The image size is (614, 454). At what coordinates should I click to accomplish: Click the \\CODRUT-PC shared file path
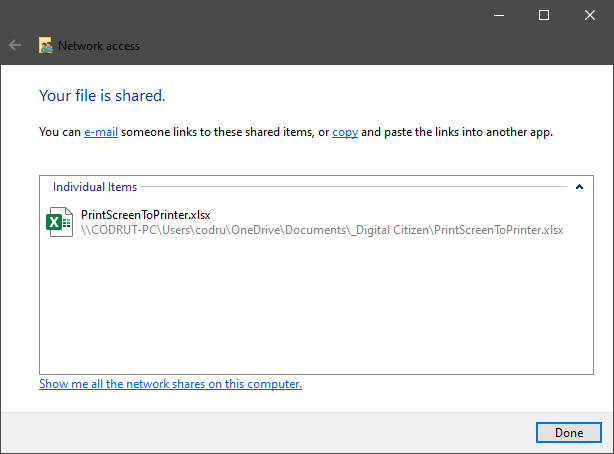coord(322,230)
